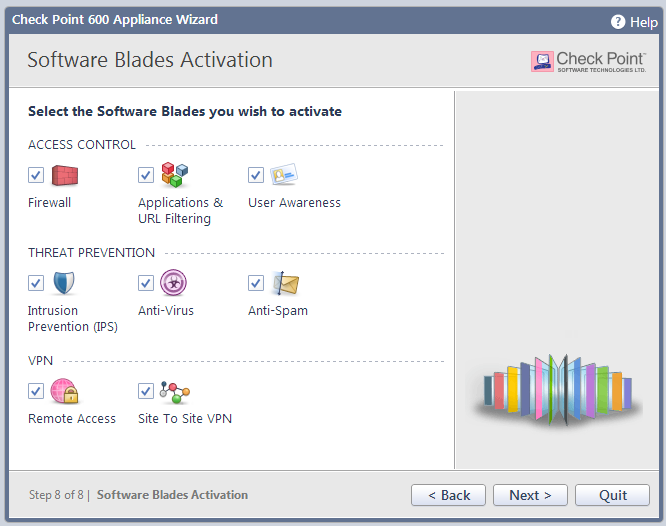Click the Firewall brick wall icon
The height and width of the screenshot is (526, 666).
pos(65,176)
